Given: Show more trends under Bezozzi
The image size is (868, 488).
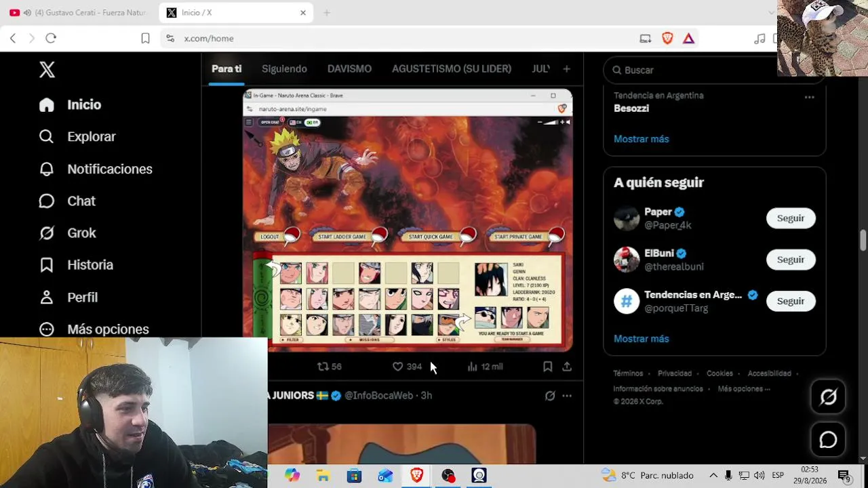Looking at the screenshot, I should tap(641, 139).
